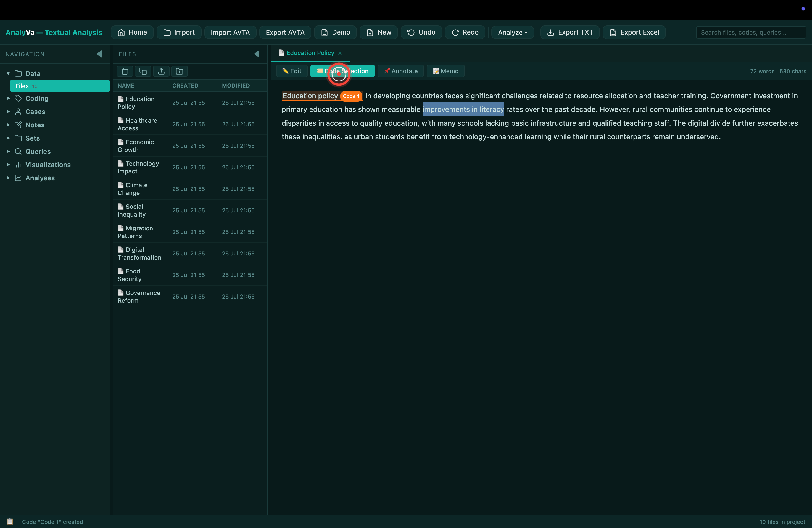This screenshot has width=812, height=528.
Task: Click the Queries magnifier icon in navigation
Action: [18, 151]
